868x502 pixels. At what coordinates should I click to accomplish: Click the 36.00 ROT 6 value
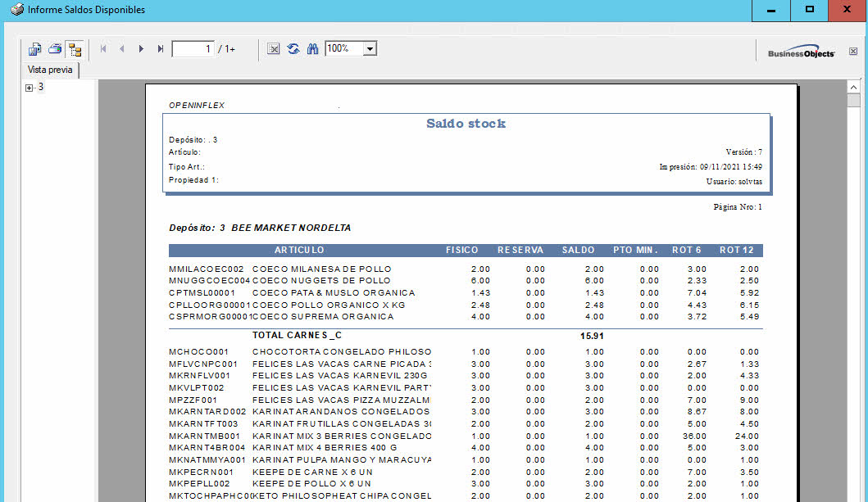coord(694,436)
